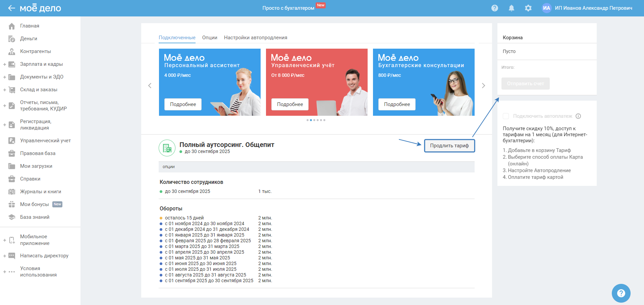Click the Продлить тариф button

point(449,146)
